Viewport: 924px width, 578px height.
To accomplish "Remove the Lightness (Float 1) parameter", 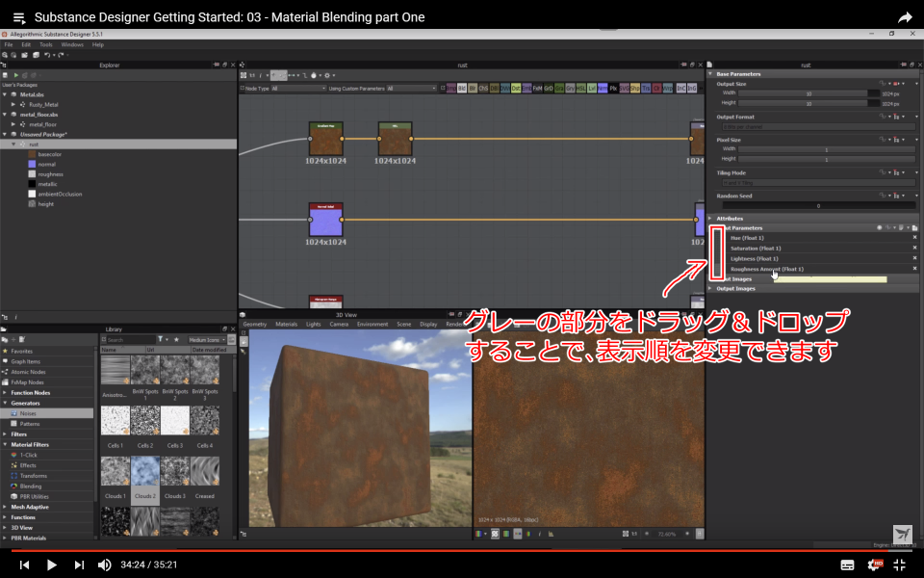I will click(x=914, y=258).
